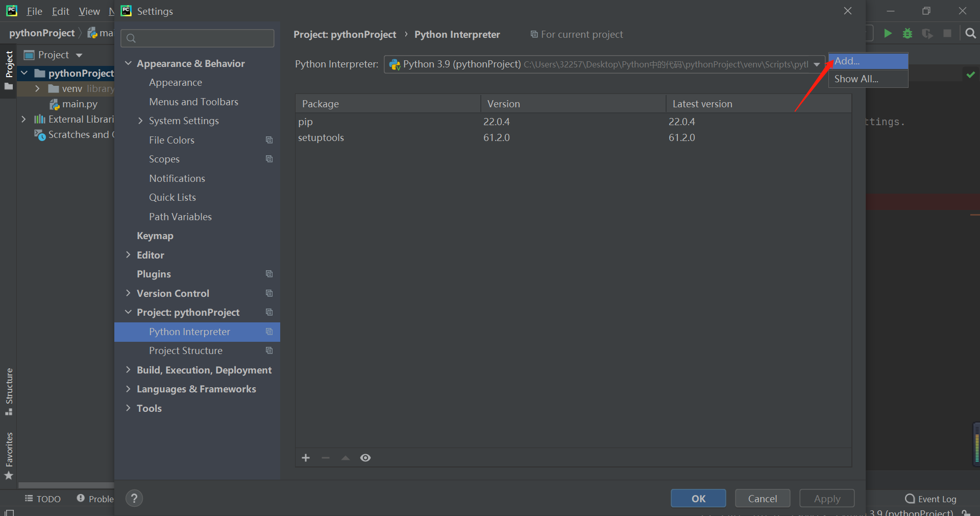
Task: Open Plugins settings page
Action: (x=154, y=274)
